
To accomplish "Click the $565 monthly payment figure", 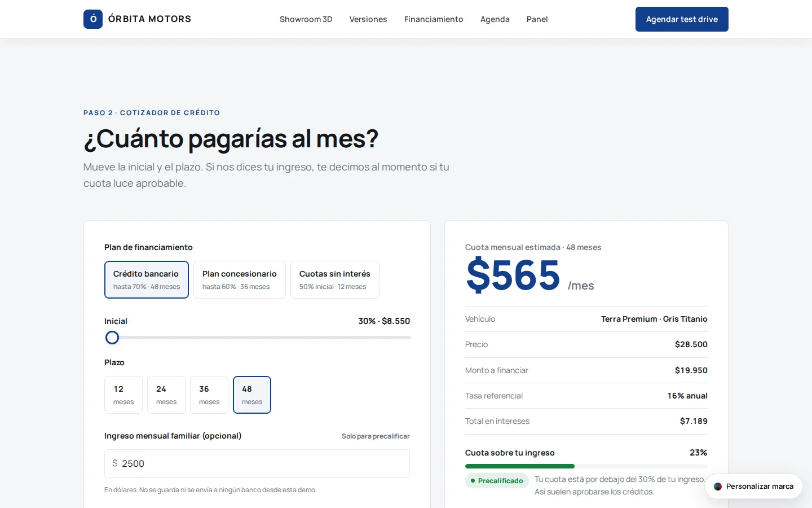I will pos(513,275).
